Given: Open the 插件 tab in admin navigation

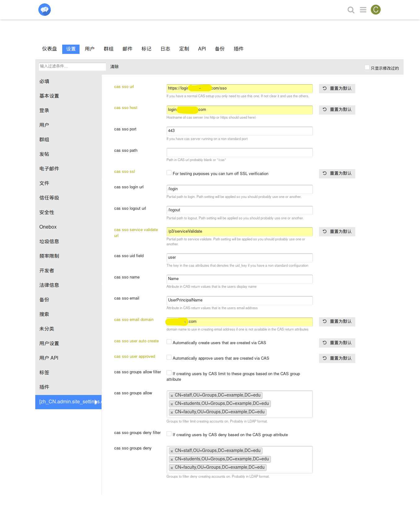Looking at the screenshot, I should [x=238, y=49].
